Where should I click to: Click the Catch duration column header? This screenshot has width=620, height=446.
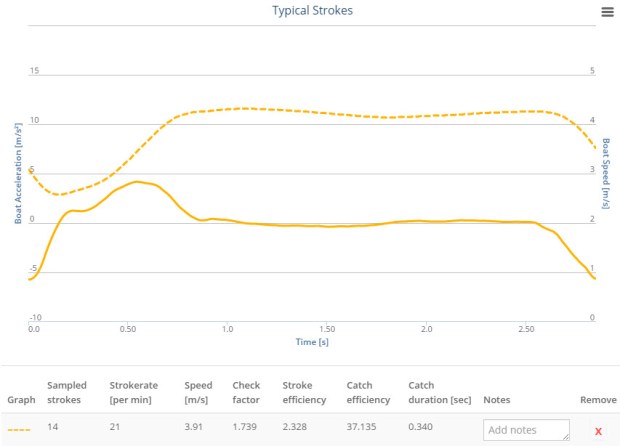pos(439,392)
